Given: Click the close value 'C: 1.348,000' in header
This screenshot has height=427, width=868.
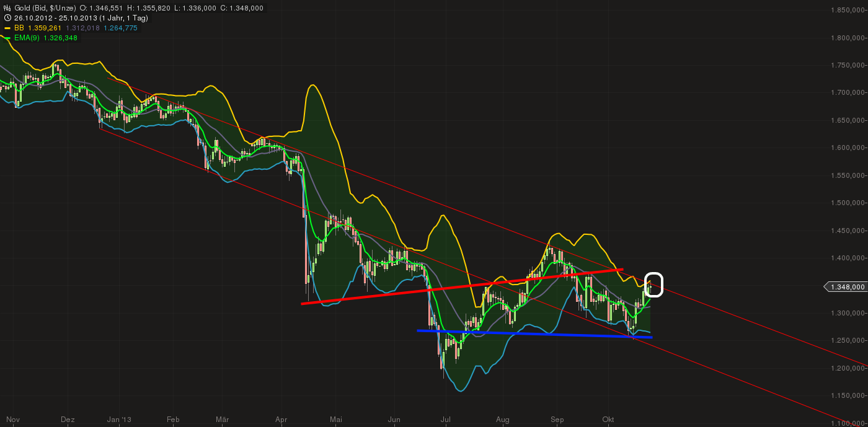Looking at the screenshot, I should point(241,8).
